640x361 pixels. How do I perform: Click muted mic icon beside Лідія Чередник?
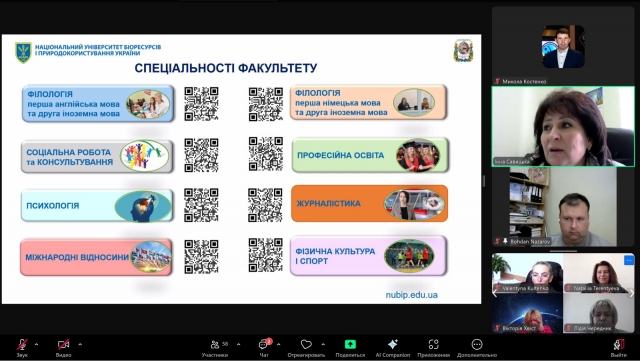click(x=569, y=328)
